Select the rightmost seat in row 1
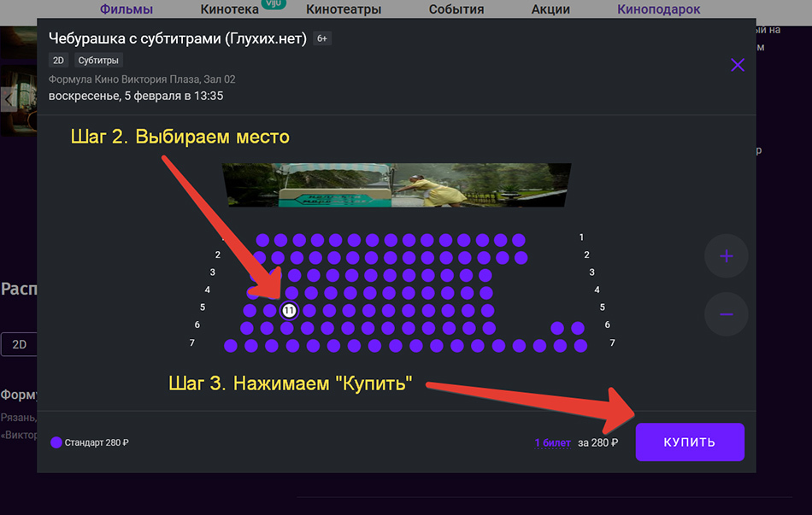 (x=519, y=240)
